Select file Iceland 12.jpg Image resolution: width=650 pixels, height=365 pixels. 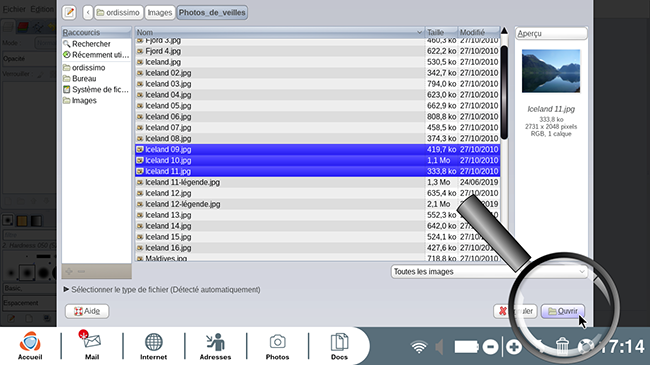[318, 193]
